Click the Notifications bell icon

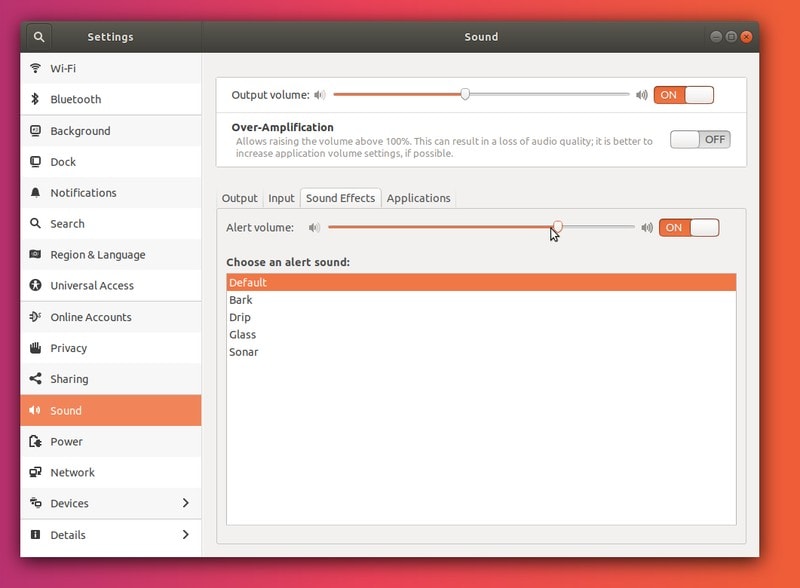[36, 192]
